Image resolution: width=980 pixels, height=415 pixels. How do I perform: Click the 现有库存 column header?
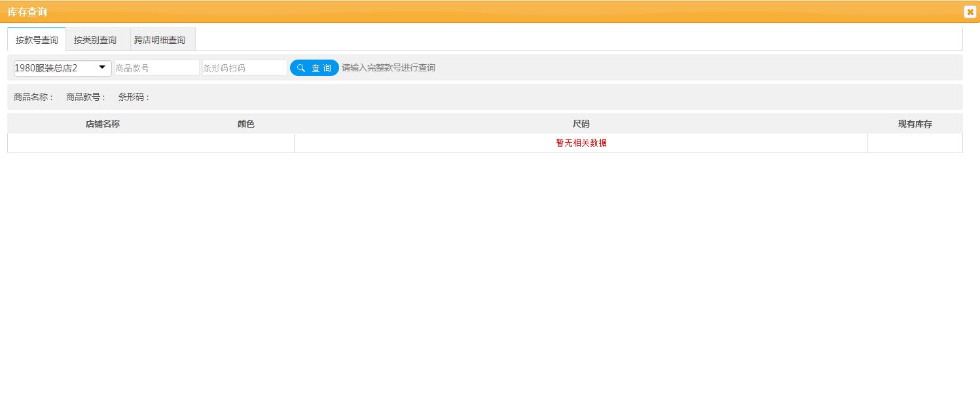(x=915, y=123)
